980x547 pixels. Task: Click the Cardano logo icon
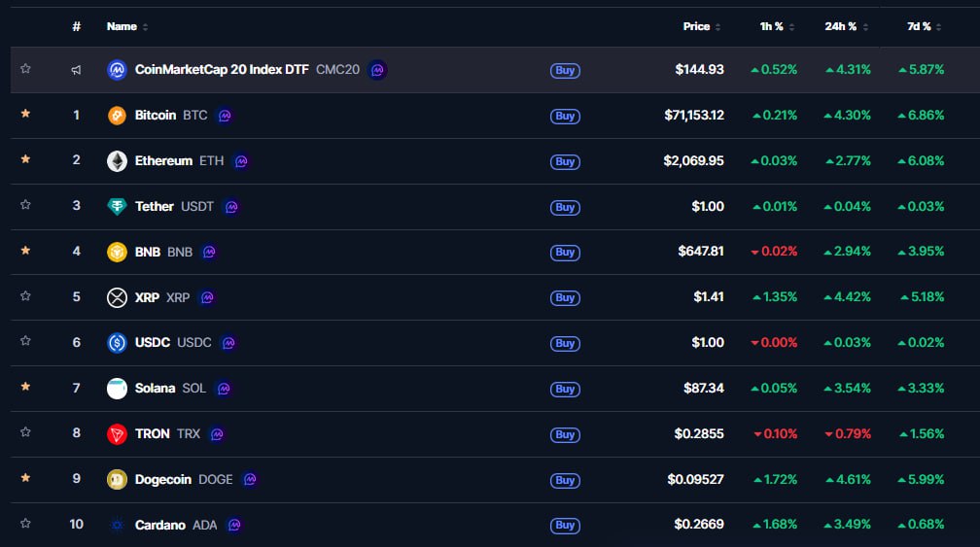point(117,525)
